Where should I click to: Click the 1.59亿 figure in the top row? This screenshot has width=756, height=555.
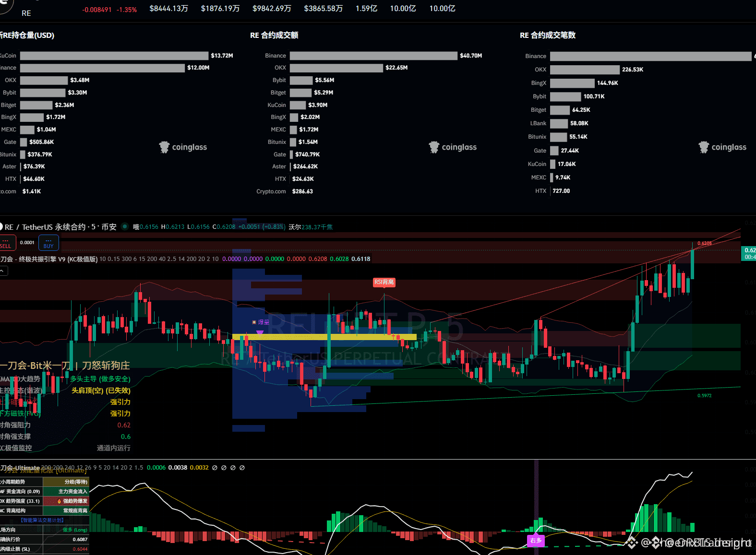pyautogui.click(x=367, y=9)
